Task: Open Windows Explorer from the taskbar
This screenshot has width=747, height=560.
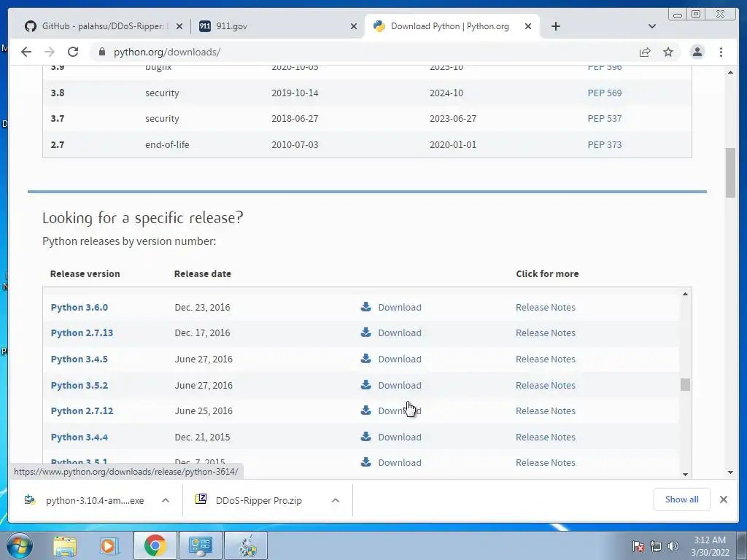Action: tap(65, 545)
